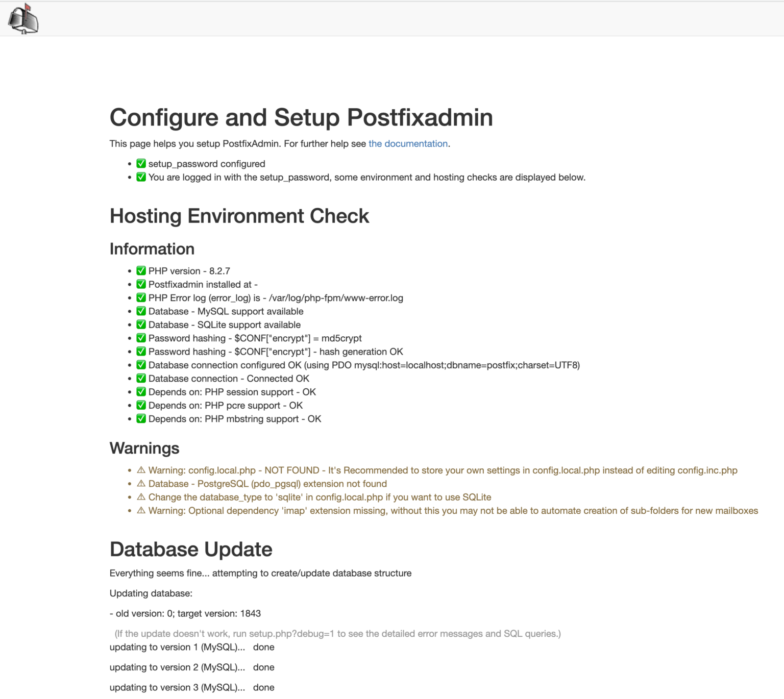This screenshot has height=699, width=784.
Task: Click the Information subsection heading
Action: tap(152, 248)
